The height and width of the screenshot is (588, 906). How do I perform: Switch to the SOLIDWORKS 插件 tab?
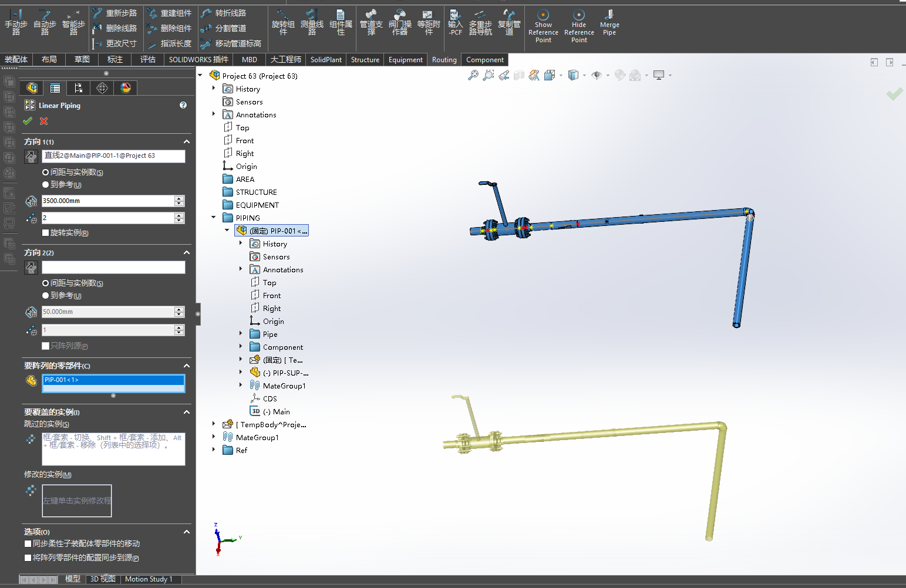coord(198,59)
